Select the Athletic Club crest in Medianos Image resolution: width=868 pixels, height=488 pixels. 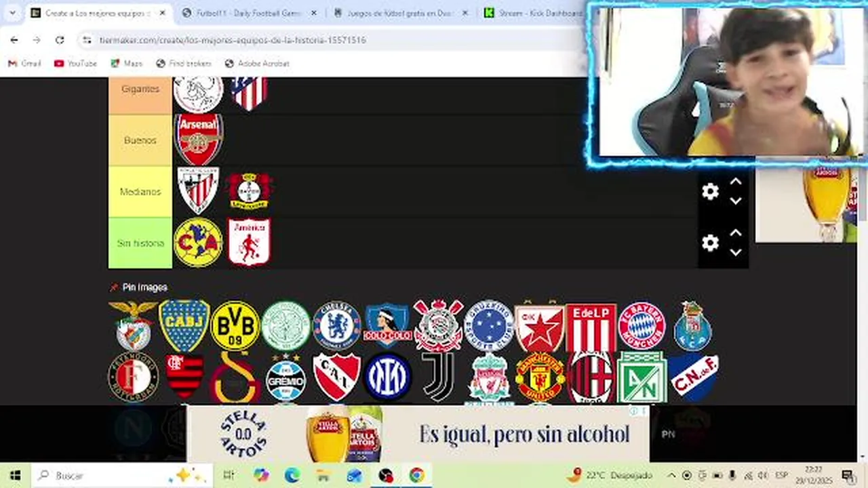click(198, 191)
